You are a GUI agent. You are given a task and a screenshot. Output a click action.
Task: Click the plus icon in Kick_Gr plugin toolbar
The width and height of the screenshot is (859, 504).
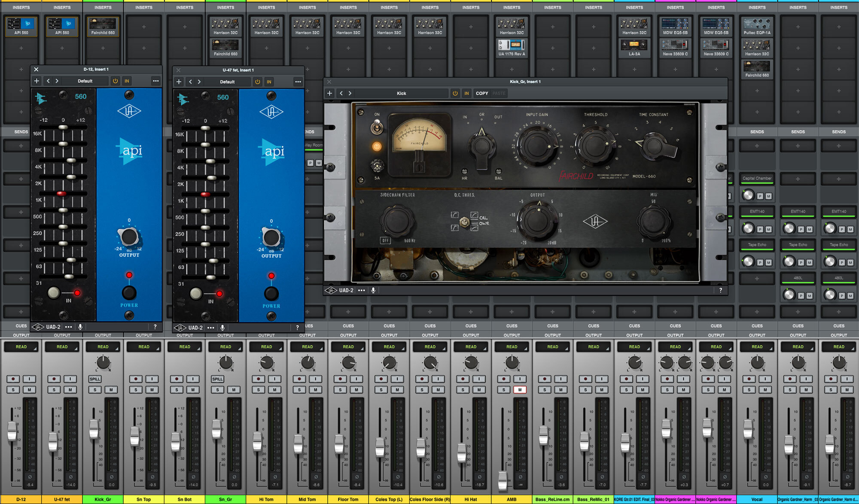[x=329, y=93]
